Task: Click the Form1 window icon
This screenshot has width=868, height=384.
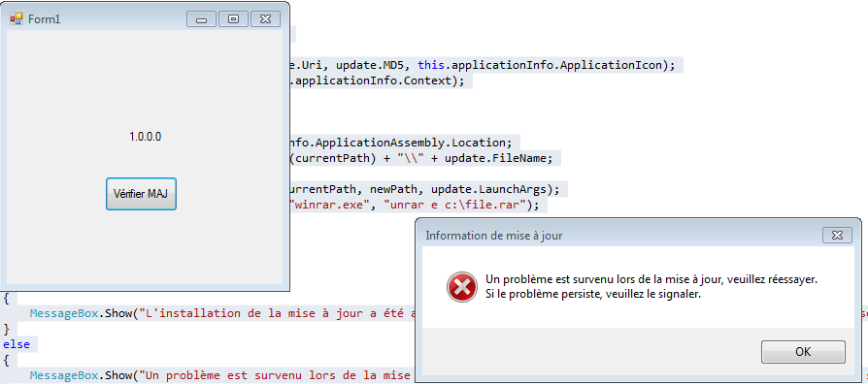Action: (x=17, y=19)
